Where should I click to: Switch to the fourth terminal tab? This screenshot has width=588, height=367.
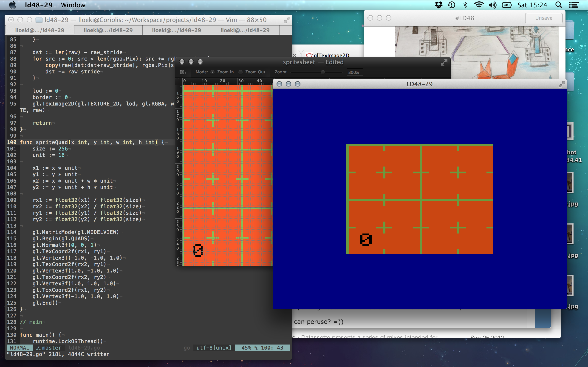[245, 30]
